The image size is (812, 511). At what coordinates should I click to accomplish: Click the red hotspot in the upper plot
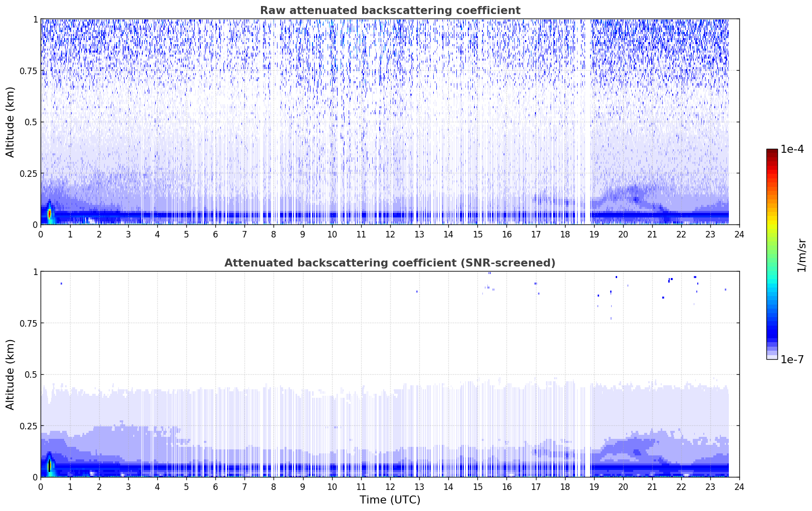pos(49,213)
